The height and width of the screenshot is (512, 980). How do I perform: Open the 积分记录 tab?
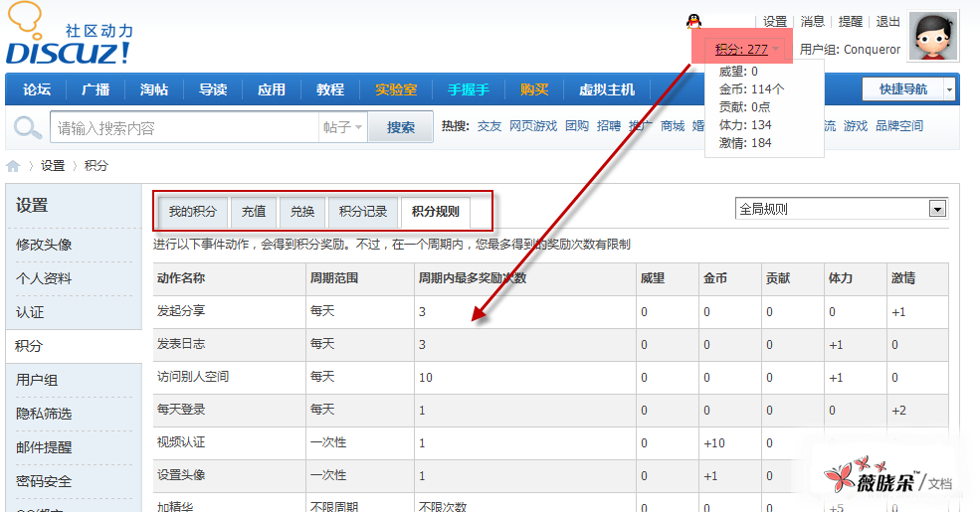(363, 212)
